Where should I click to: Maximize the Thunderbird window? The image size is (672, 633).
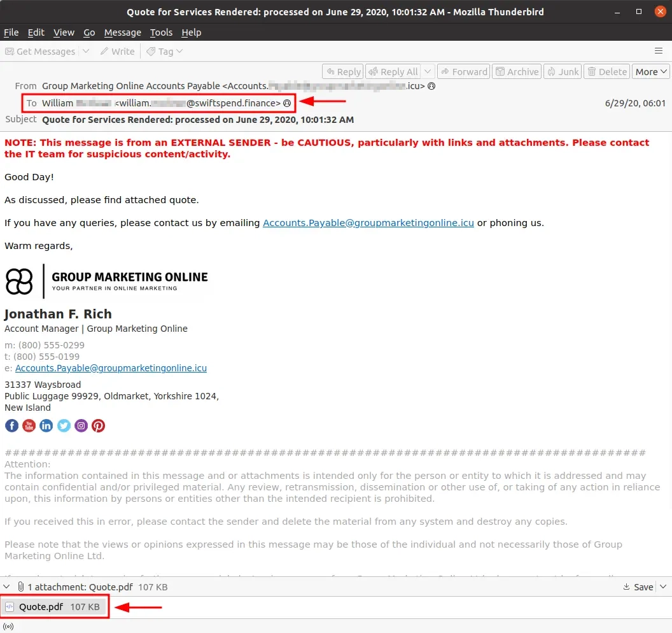(x=638, y=12)
